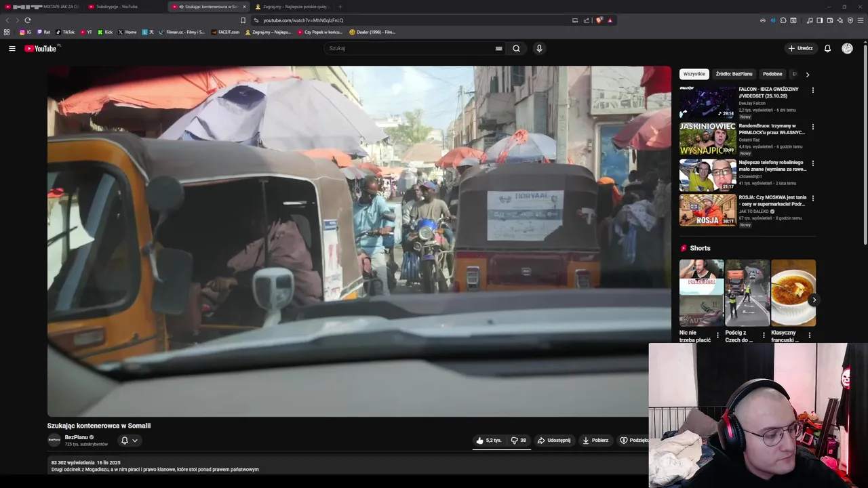Open the Kick bookmark
The image size is (868, 488).
pyautogui.click(x=105, y=32)
